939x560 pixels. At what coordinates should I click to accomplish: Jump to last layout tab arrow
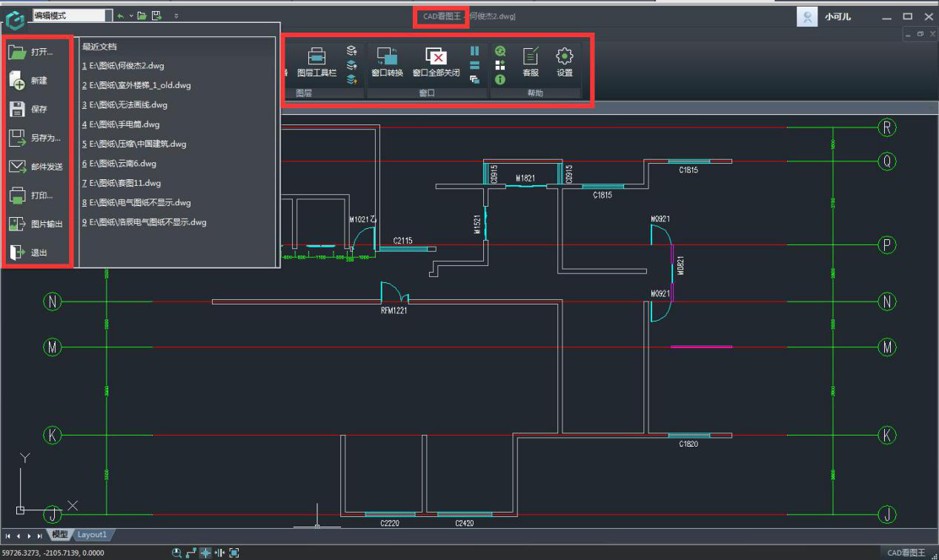pos(39,536)
